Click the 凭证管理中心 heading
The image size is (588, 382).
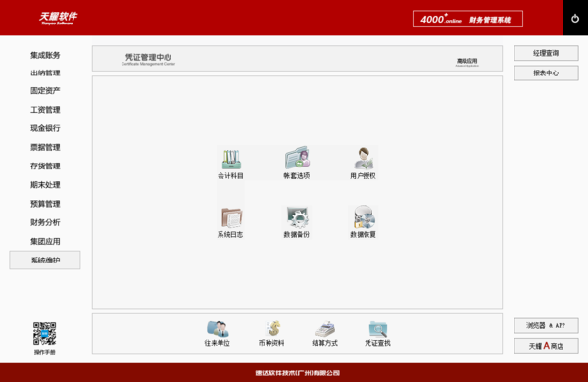click(x=148, y=59)
